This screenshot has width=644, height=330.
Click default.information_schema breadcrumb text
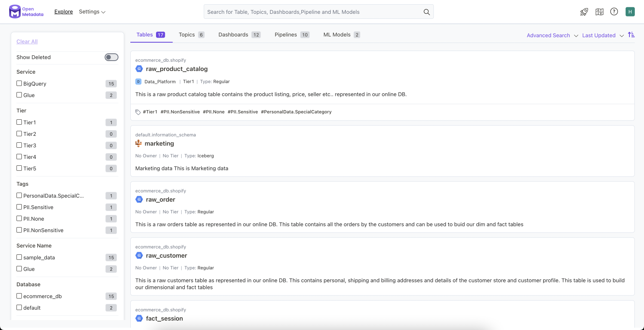[166, 135]
